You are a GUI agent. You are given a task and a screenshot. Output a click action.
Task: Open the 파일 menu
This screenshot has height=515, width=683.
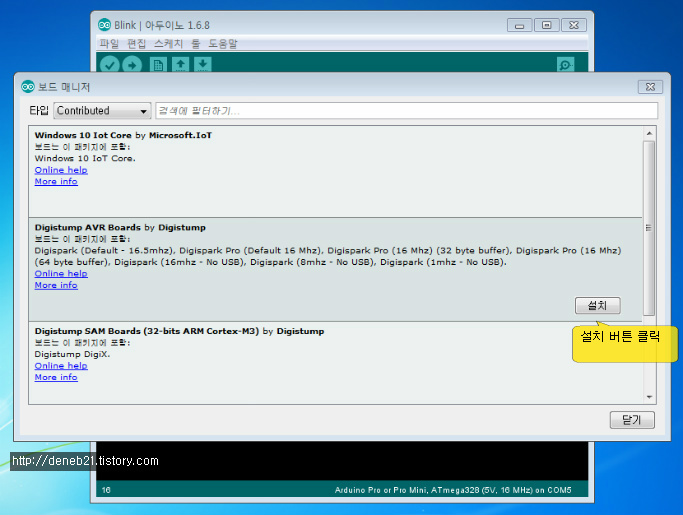[x=109, y=44]
